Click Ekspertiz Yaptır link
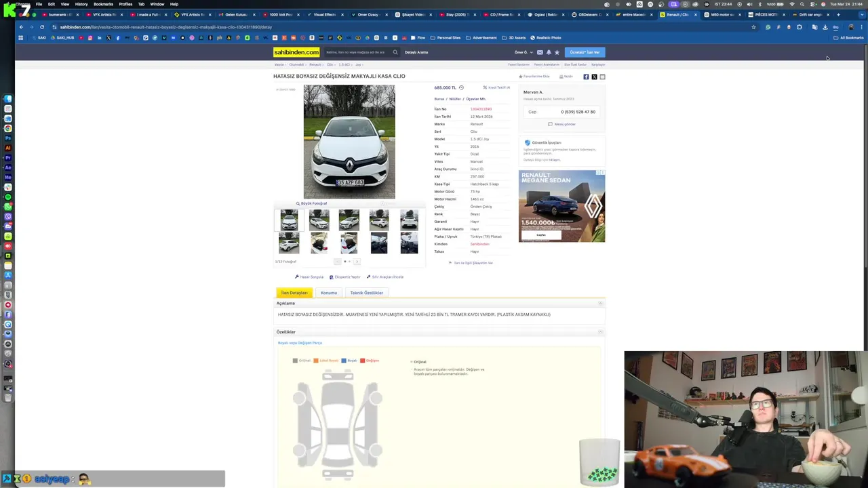 (x=344, y=277)
